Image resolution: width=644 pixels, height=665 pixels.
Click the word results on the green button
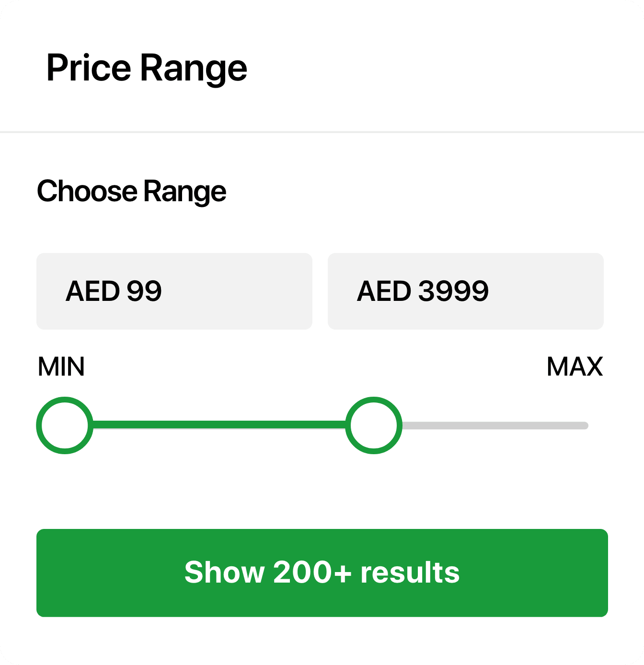tap(410, 573)
